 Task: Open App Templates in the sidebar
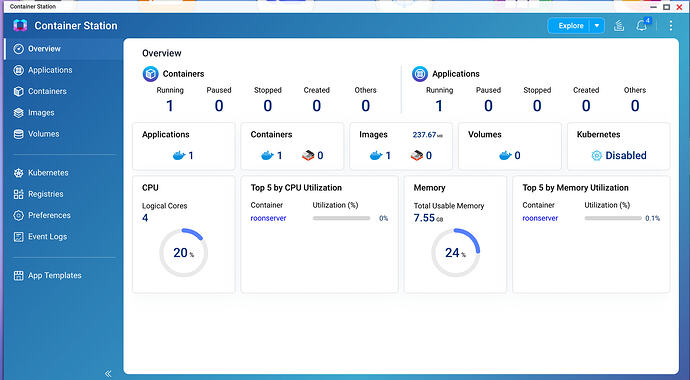[x=62, y=275]
